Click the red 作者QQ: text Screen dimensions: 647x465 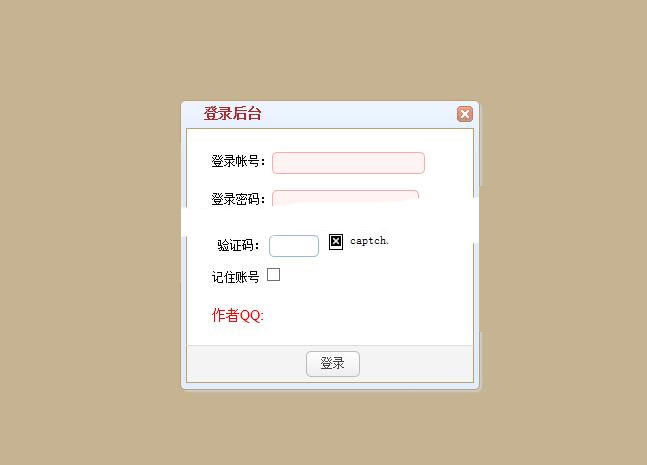point(237,315)
